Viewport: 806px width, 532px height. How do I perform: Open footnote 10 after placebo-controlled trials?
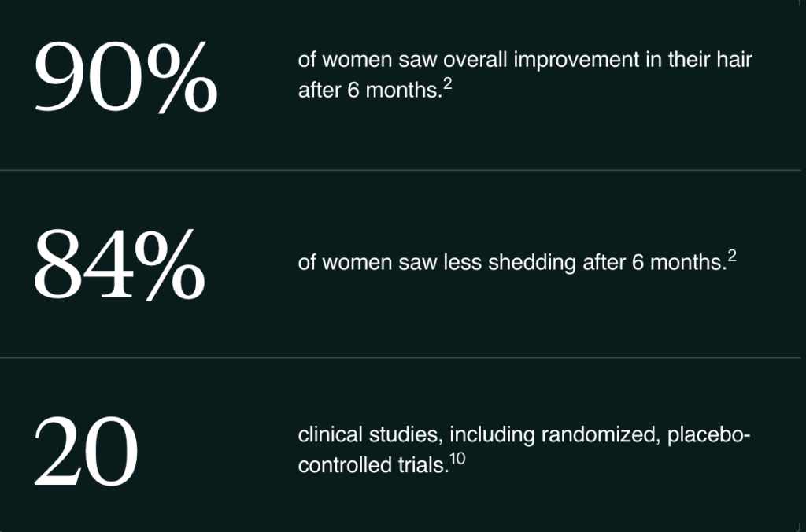[458, 460]
